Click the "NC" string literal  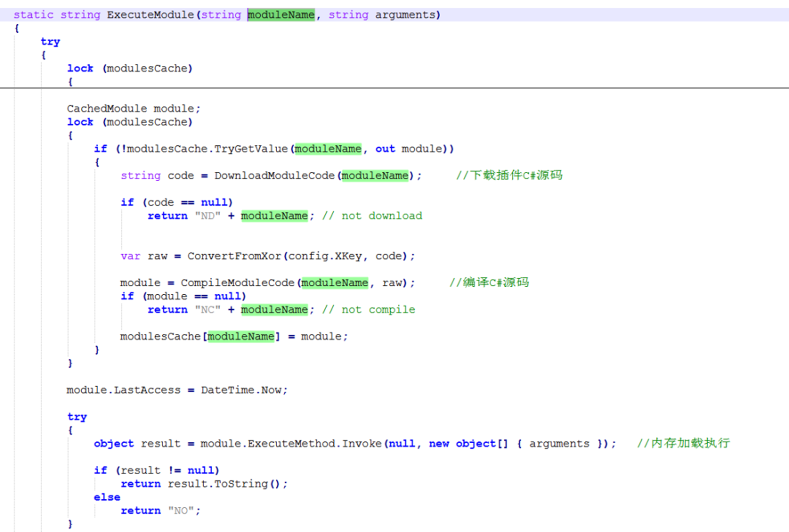(208, 310)
